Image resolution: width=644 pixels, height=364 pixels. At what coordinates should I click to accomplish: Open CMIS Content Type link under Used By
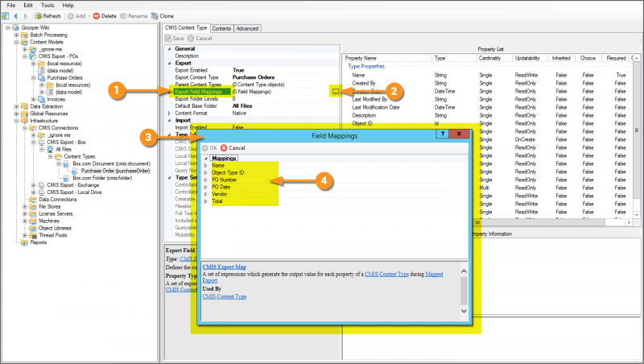[225, 296]
